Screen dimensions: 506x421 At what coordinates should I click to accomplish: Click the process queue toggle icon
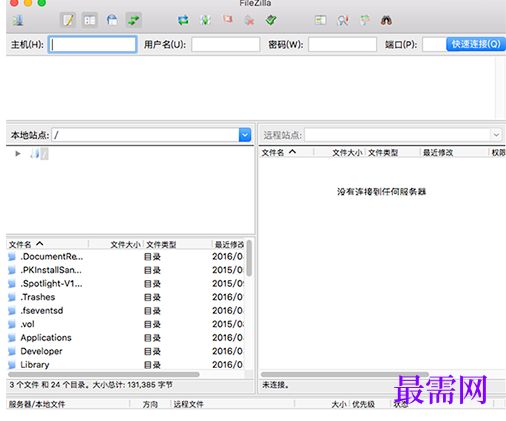(x=205, y=21)
